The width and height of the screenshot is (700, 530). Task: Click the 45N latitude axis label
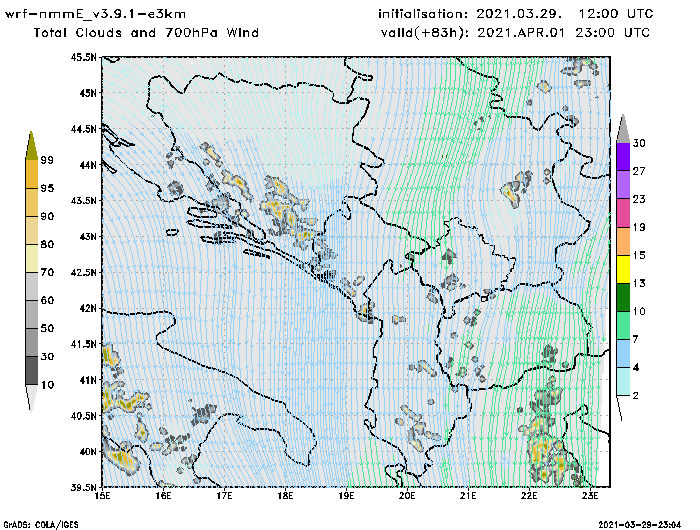[88, 93]
